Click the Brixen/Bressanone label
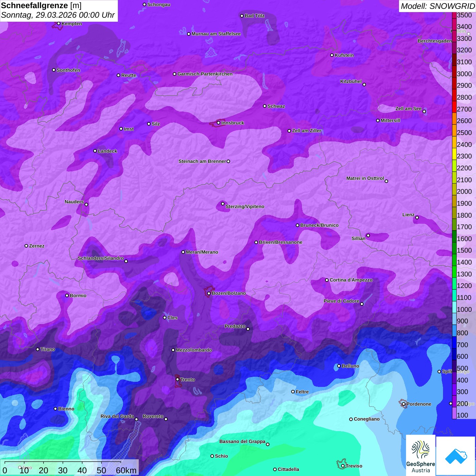Screen dimensions: 476x476 point(280,242)
